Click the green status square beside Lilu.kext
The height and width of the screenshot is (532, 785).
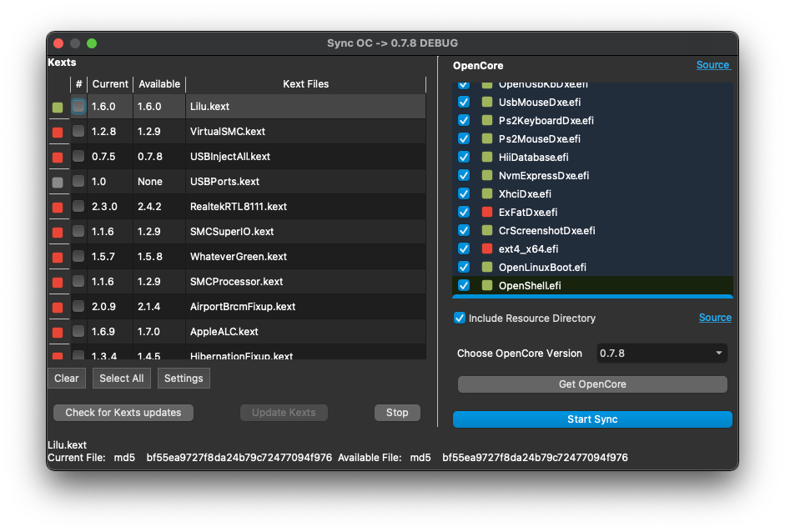(x=58, y=107)
